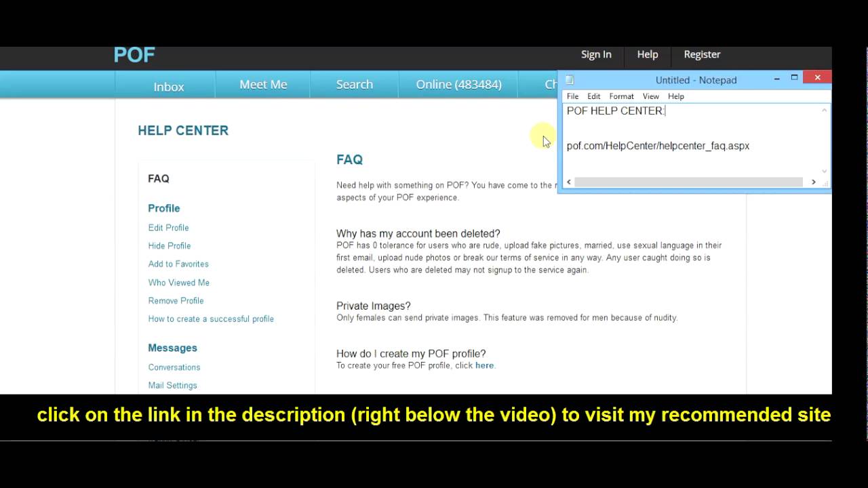Click 'How do I create my POF profile?' question
Screen dimensions: 868x488
tap(411, 354)
